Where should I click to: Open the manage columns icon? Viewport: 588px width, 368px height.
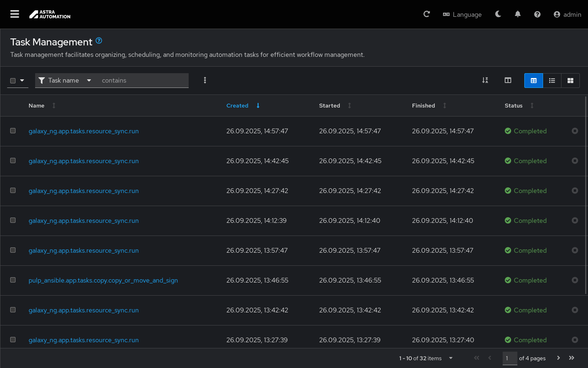tap(508, 81)
